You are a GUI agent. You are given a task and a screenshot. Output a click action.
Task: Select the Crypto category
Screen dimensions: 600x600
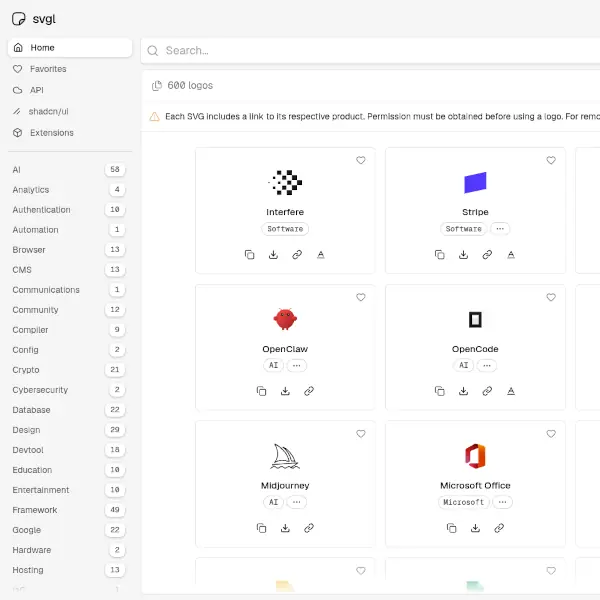click(x=69, y=370)
